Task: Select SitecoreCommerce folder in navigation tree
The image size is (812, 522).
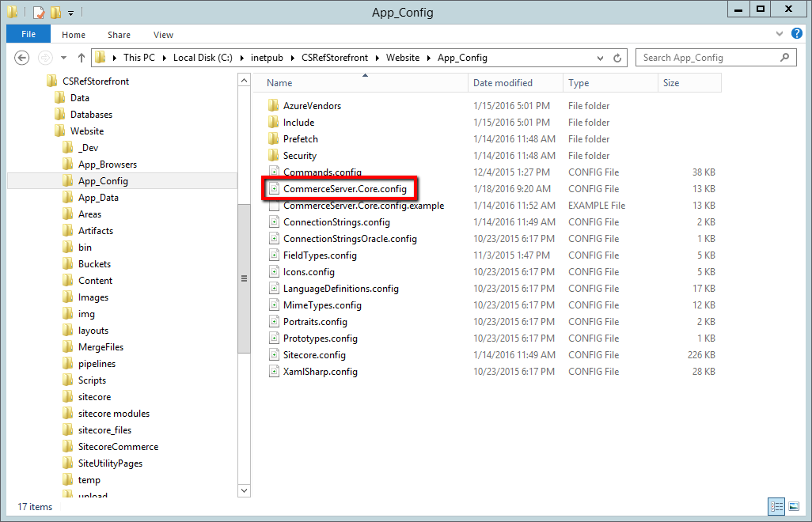Action: pos(118,447)
